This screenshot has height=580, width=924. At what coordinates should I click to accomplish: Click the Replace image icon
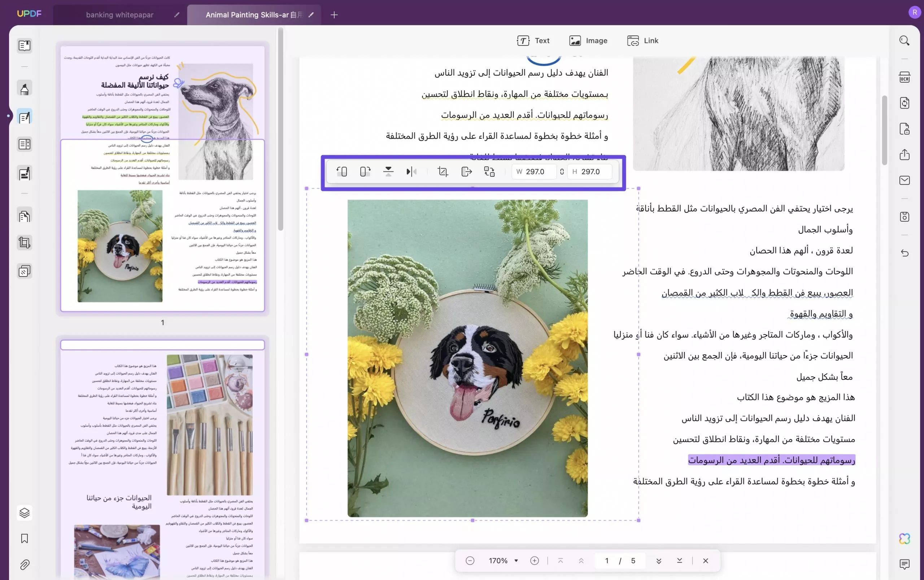[489, 171]
